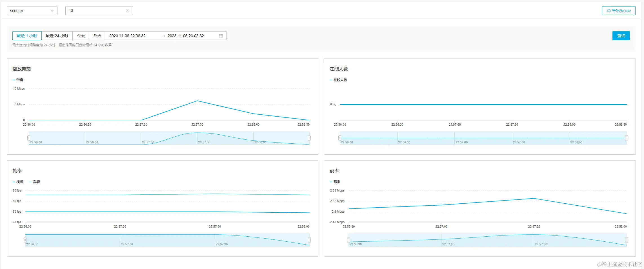The image size is (644, 269).
Task: Switch to 今天 time range
Action: pyautogui.click(x=81, y=36)
